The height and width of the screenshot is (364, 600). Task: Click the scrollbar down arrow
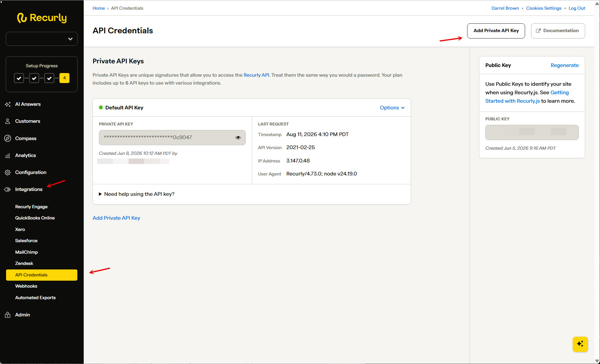pyautogui.click(x=597, y=361)
